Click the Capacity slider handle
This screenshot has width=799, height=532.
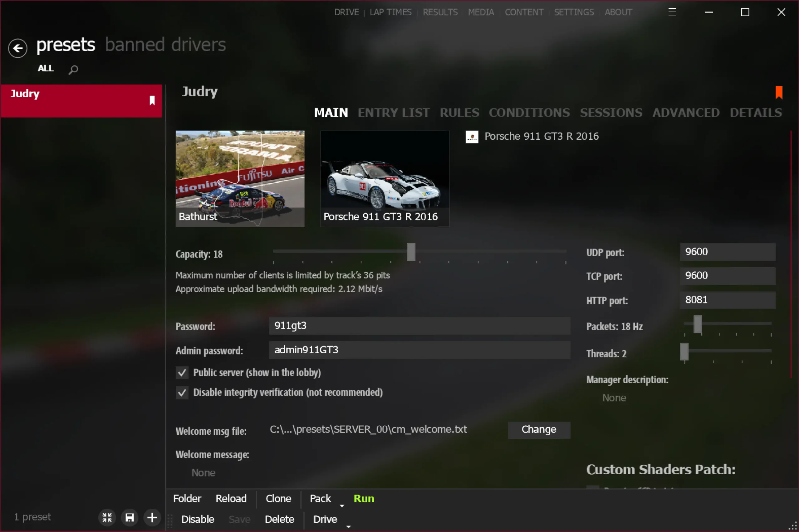(x=411, y=252)
